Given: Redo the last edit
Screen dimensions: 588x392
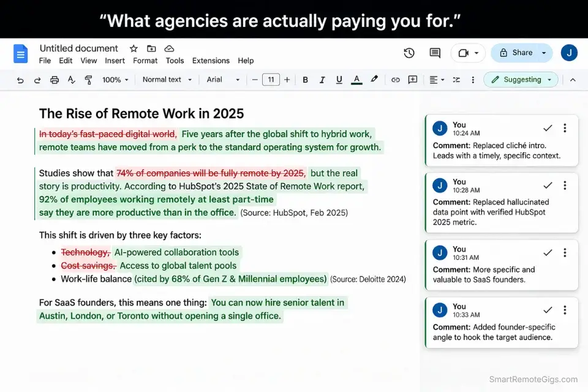Looking at the screenshot, I should pos(38,80).
